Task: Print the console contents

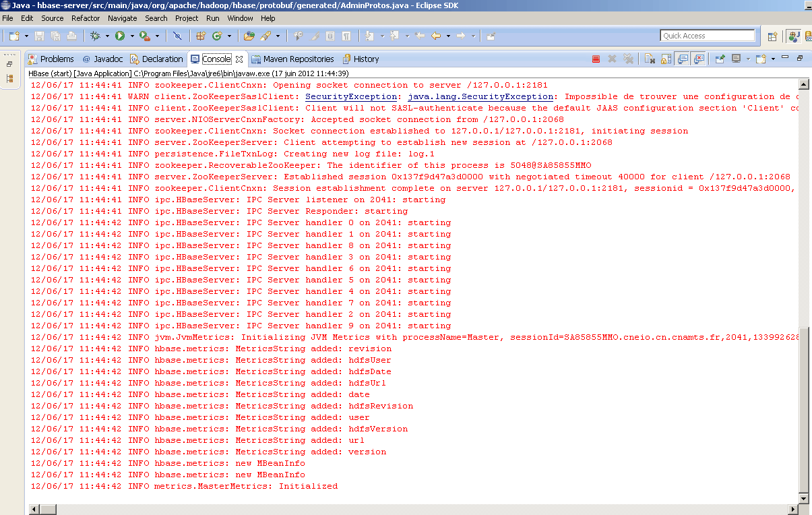Action: (x=71, y=36)
